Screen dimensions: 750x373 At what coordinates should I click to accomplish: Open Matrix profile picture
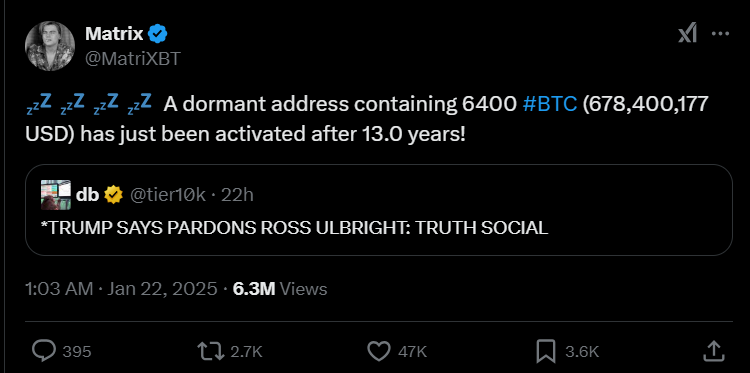coord(50,46)
